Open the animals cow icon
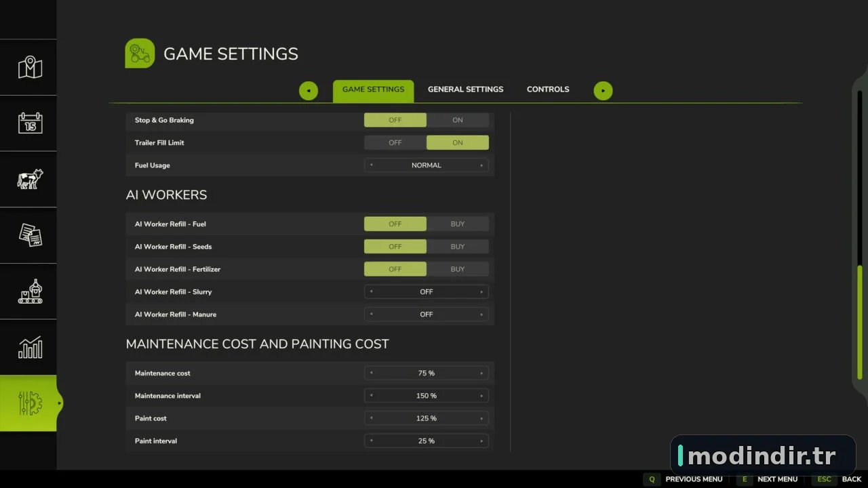Viewport: 868px width, 488px height. [x=30, y=179]
